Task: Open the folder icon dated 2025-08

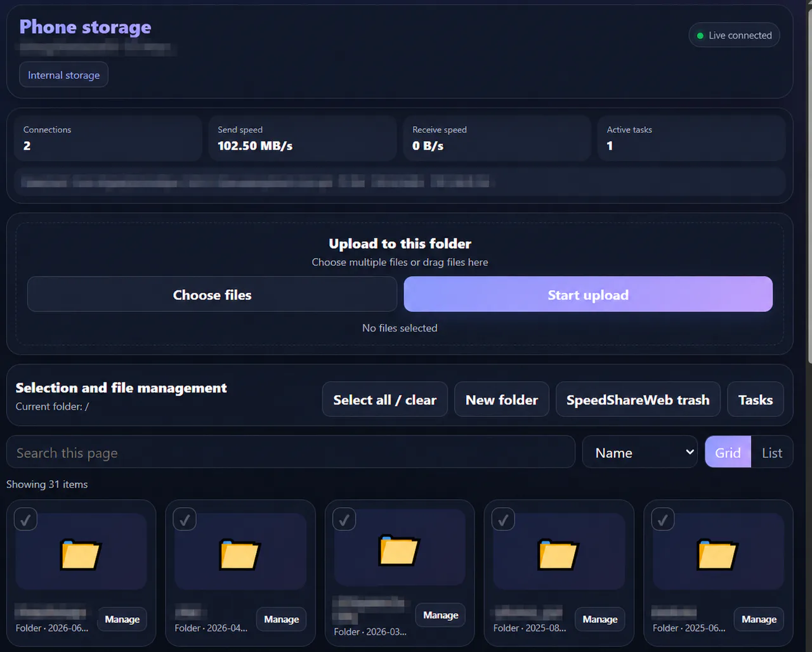Action: [558, 554]
